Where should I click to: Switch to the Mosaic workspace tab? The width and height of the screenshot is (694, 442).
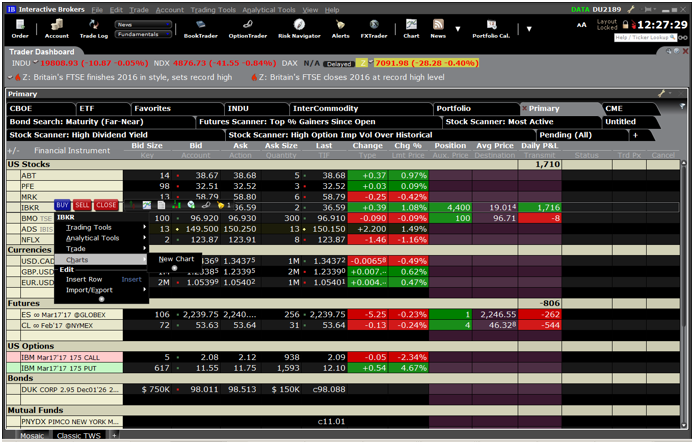[x=32, y=436]
